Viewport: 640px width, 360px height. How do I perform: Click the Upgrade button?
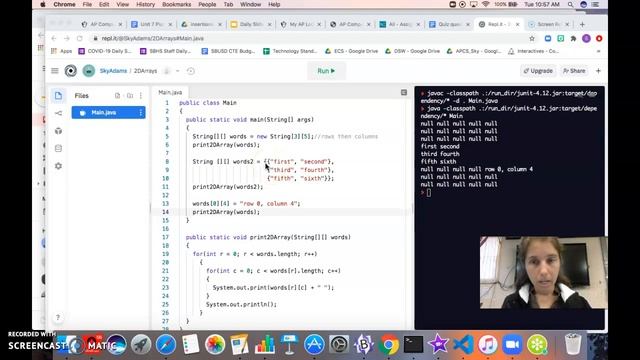538,71
